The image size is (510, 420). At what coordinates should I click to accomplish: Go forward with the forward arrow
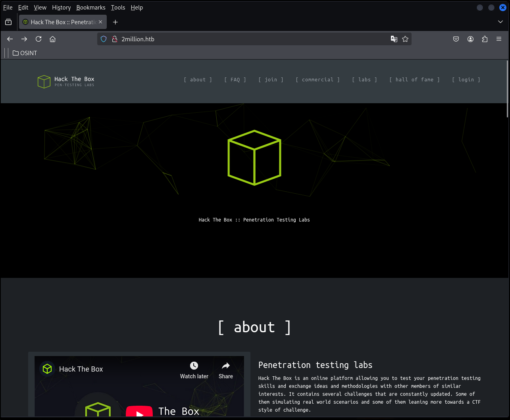(24, 39)
